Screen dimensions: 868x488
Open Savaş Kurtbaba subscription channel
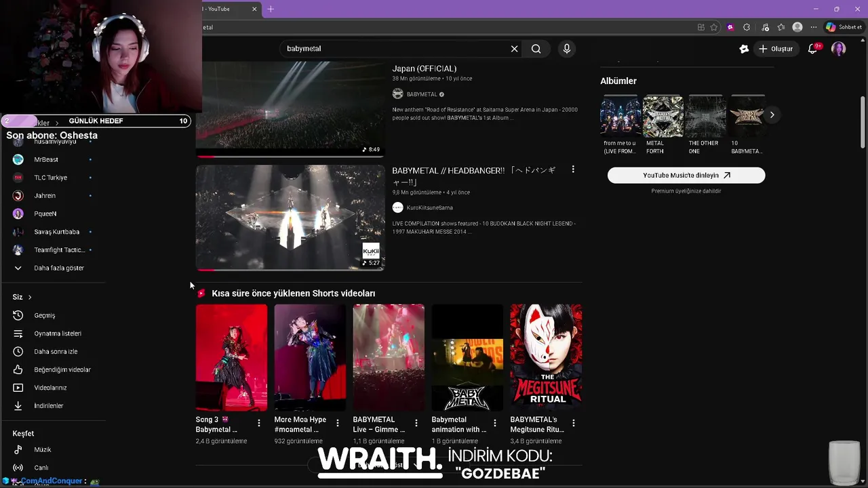tap(53, 232)
